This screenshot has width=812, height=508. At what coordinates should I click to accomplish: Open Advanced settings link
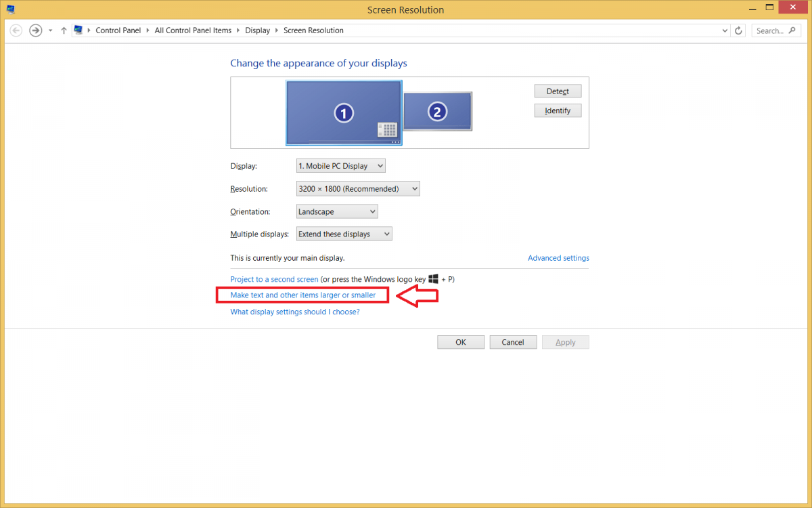coord(558,258)
